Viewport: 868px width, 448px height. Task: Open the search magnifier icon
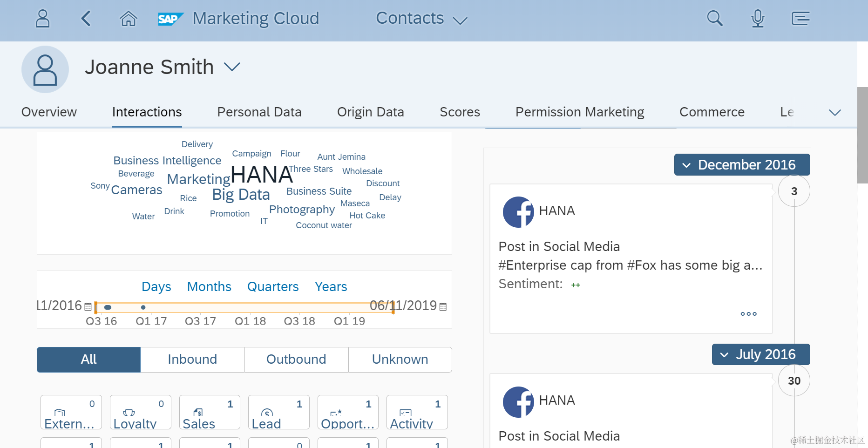tap(714, 19)
